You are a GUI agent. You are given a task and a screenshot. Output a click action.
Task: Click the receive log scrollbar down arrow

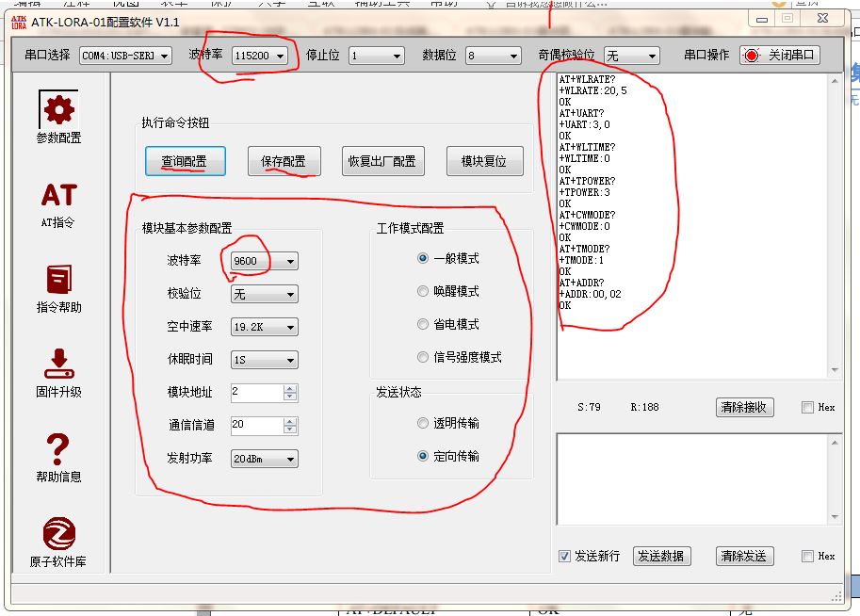coord(835,370)
